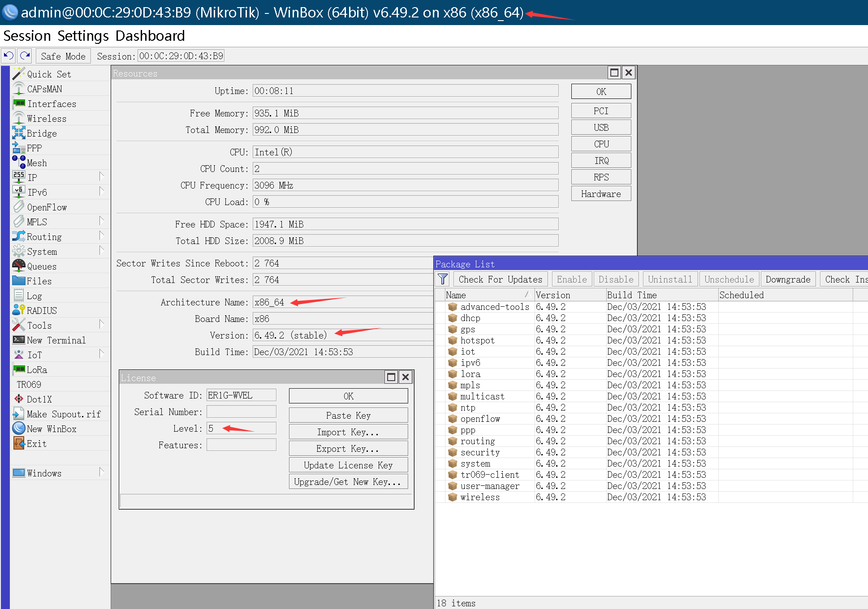Click Paste Key in License window
The width and height of the screenshot is (868, 609).
pos(348,415)
